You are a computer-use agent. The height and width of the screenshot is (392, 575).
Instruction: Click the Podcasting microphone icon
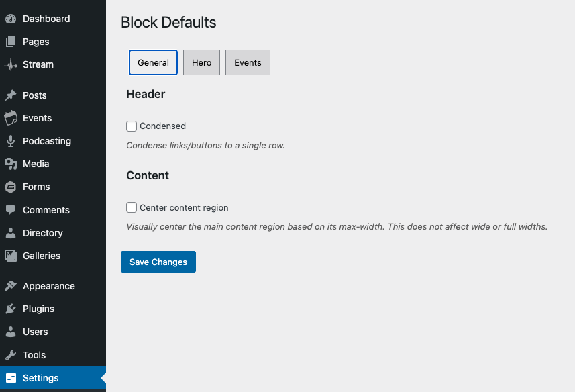[x=10, y=141]
